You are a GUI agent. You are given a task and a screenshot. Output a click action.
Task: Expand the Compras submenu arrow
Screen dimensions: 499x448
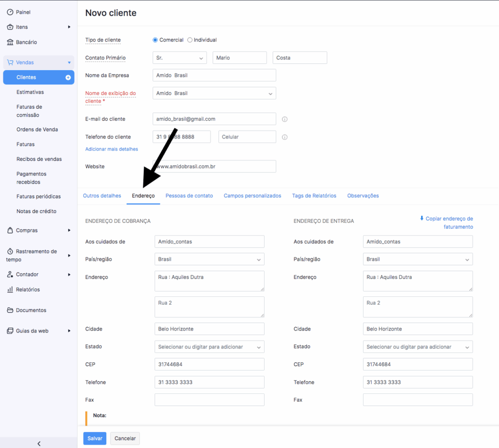click(x=69, y=230)
